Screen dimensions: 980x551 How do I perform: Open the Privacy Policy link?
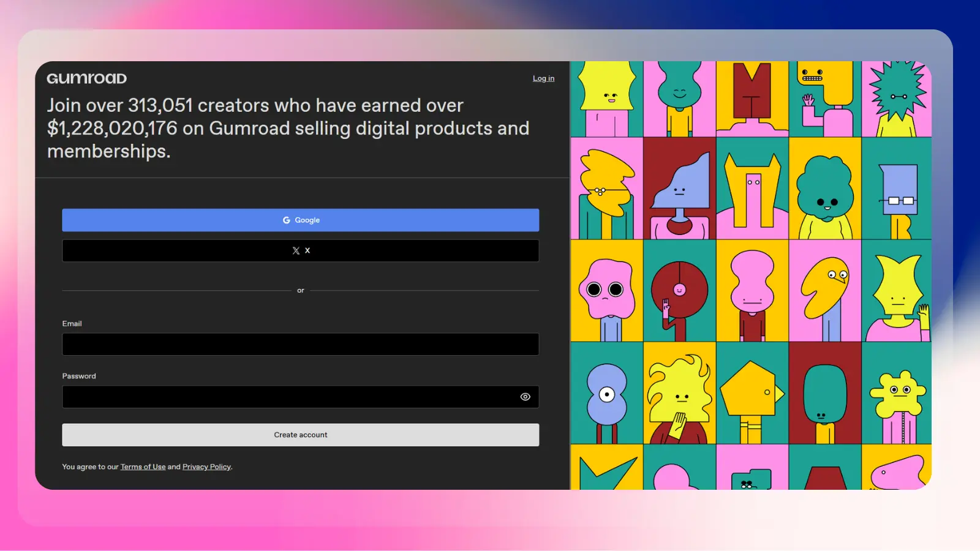coord(206,467)
